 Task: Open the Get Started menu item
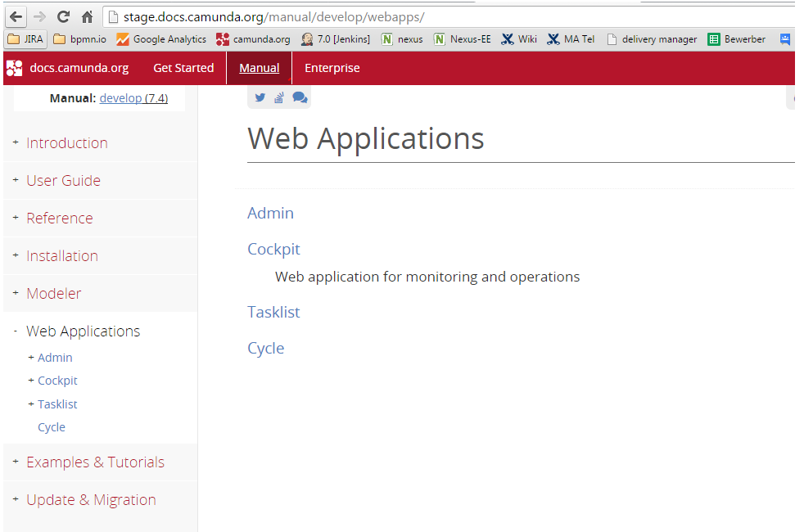pyautogui.click(x=183, y=68)
